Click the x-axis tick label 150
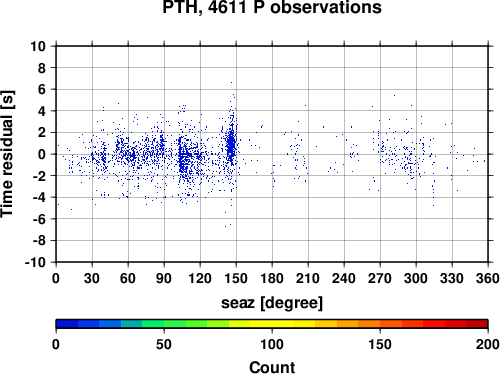The height and width of the screenshot is (374, 500). tap(236, 278)
